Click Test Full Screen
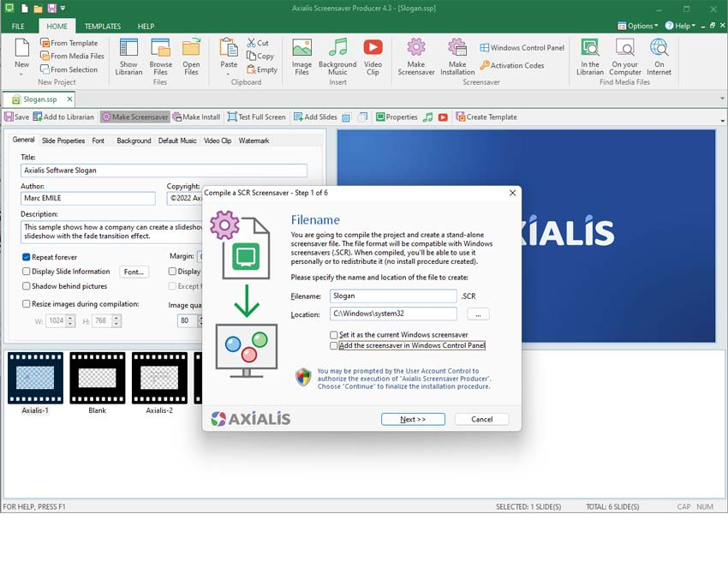Image resolution: width=728 pixels, height=574 pixels. point(256,117)
